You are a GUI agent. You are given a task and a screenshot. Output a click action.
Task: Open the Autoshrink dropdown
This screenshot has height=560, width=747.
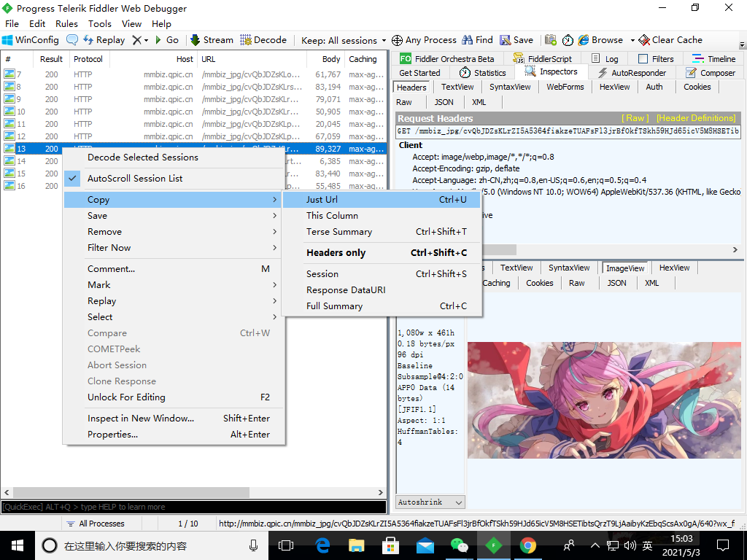pyautogui.click(x=430, y=502)
